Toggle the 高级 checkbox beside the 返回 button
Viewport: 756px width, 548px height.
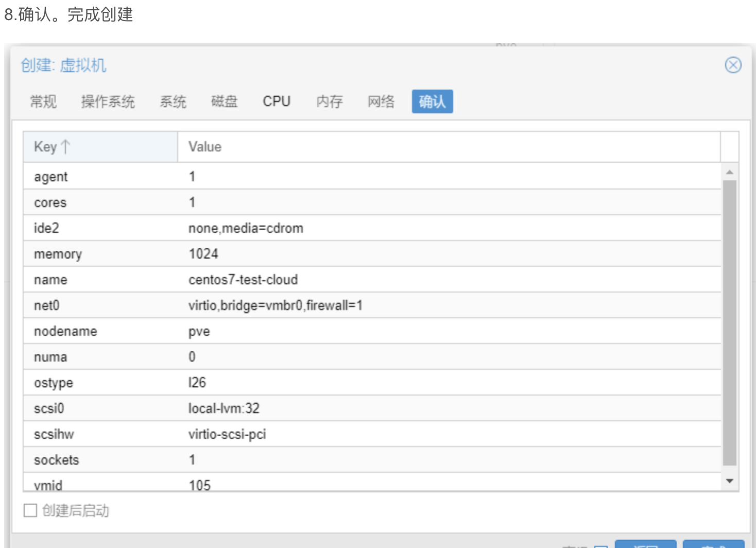click(601, 546)
